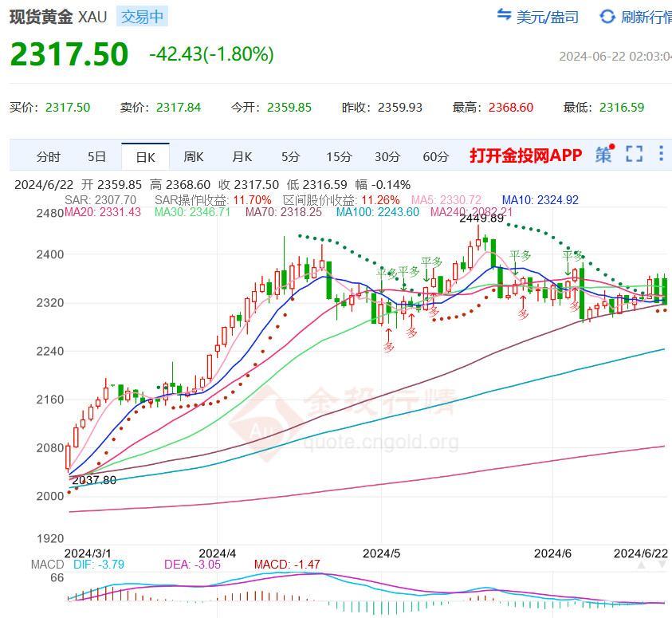This screenshot has height=618, width=672.
Task: Select the 15分 minute interval
Action: coord(339,156)
